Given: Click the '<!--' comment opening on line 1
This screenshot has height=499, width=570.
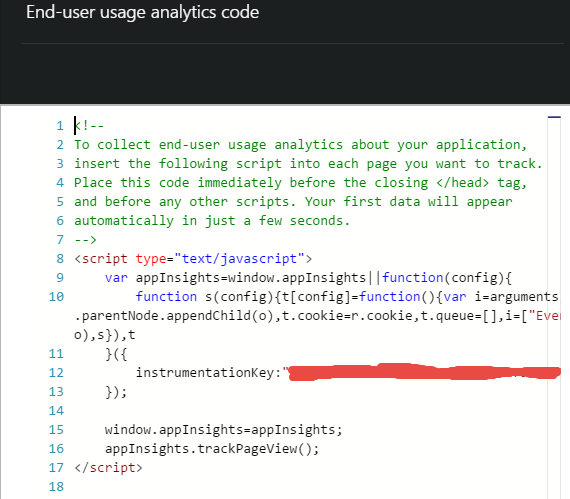Looking at the screenshot, I should pyautogui.click(x=89, y=126).
